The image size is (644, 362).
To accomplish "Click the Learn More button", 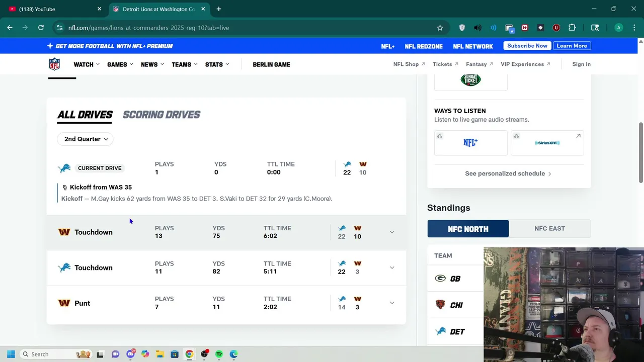I will pos(572,46).
